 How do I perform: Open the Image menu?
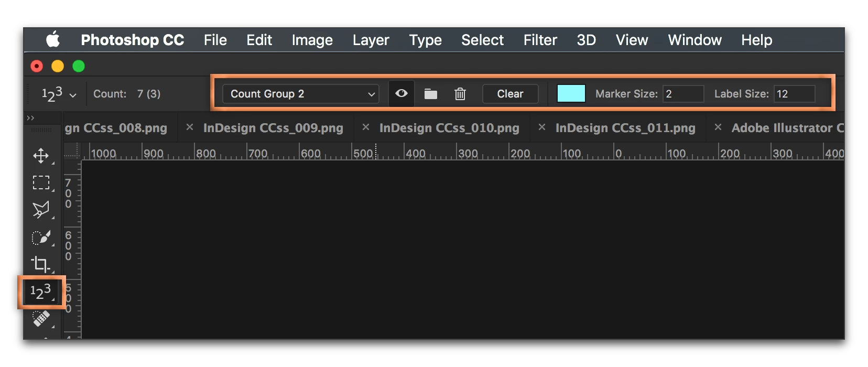pos(312,40)
